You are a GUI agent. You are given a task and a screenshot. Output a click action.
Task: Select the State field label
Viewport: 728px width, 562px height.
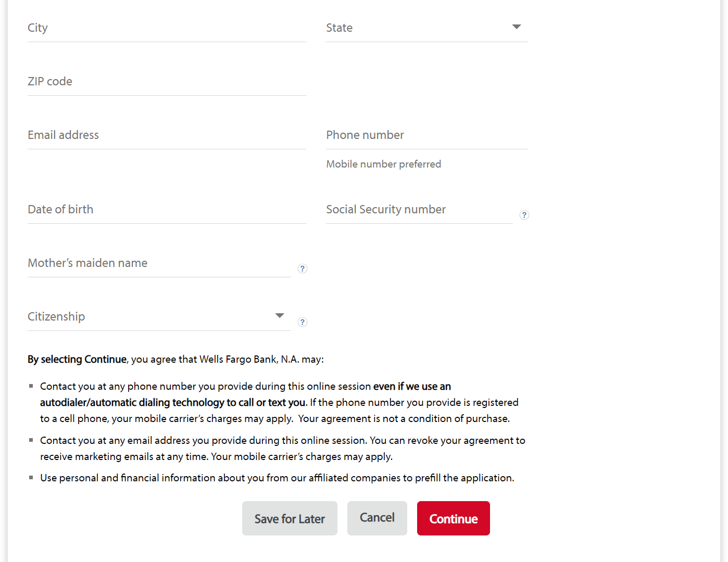(x=339, y=28)
